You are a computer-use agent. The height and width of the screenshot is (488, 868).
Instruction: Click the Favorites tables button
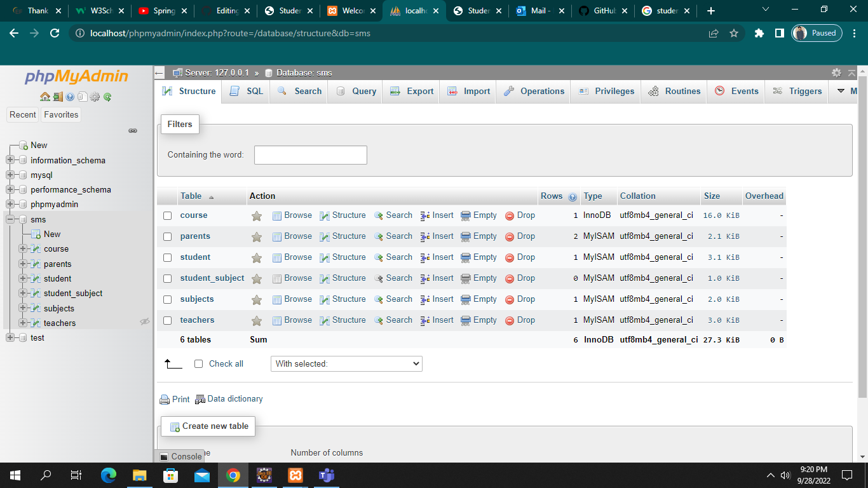tap(61, 114)
